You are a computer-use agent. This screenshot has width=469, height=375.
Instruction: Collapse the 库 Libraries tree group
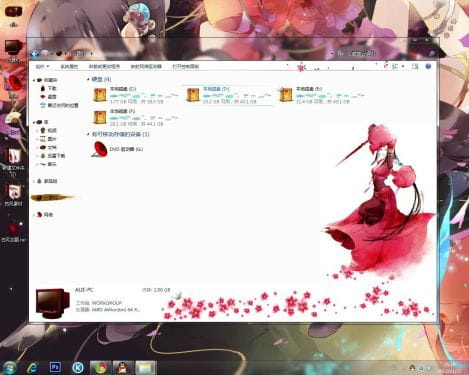pos(34,122)
